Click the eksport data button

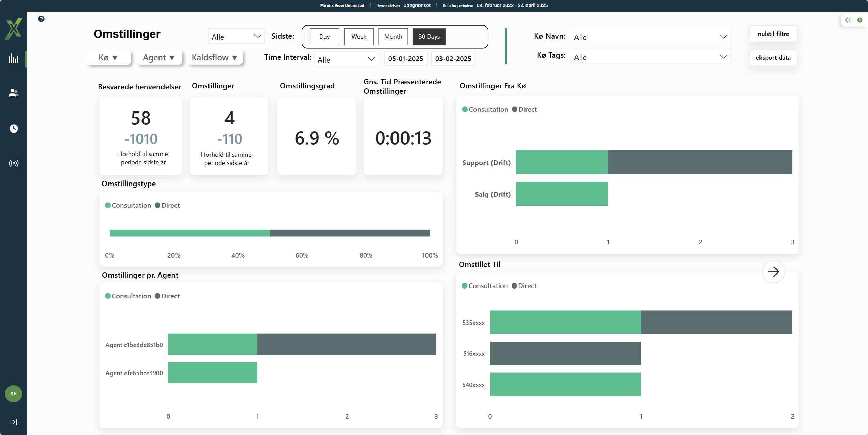773,58
